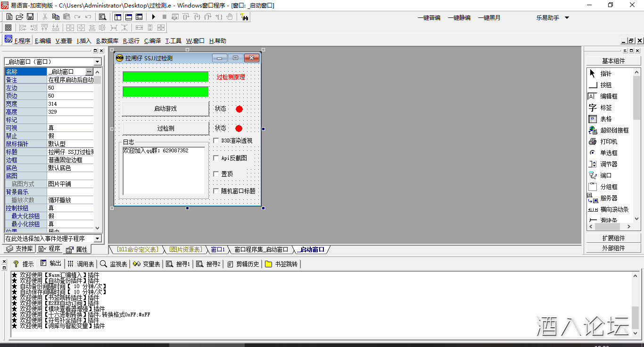Select the 超级链接框 component
Screen dimensions: 644x347
tap(611, 130)
